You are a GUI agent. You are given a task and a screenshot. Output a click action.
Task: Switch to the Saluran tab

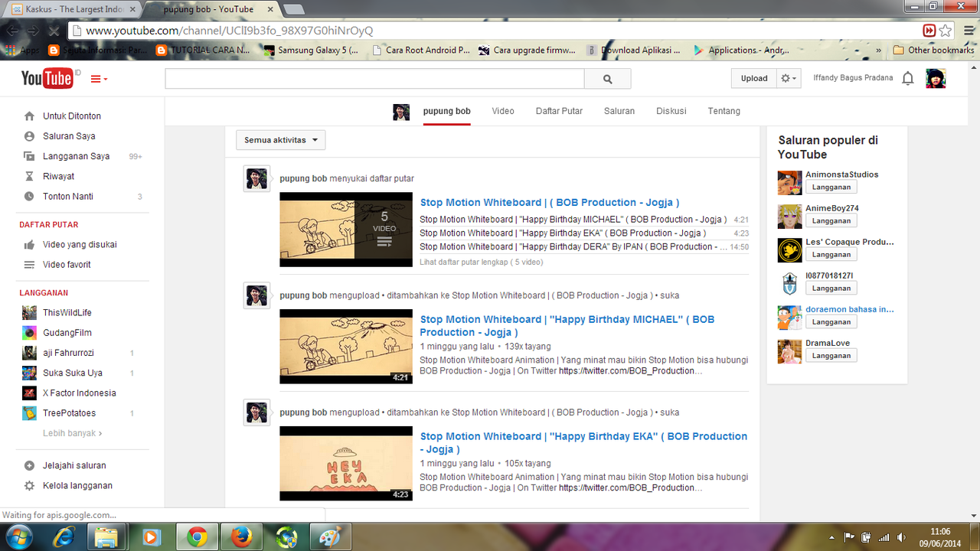point(619,111)
